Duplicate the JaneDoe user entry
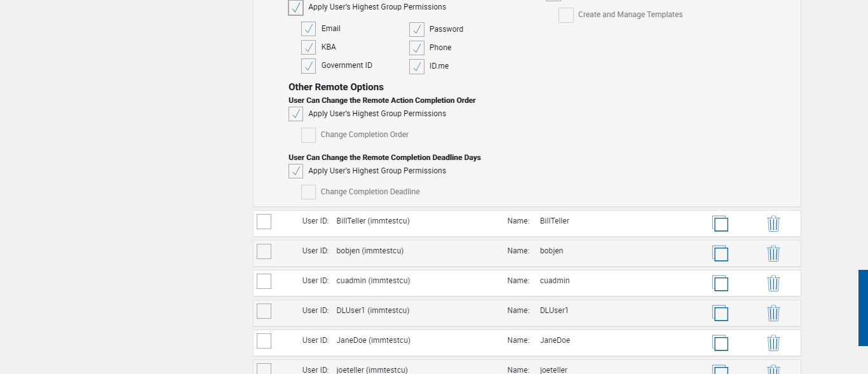Viewport: 868px width, 374px height. coord(720,343)
